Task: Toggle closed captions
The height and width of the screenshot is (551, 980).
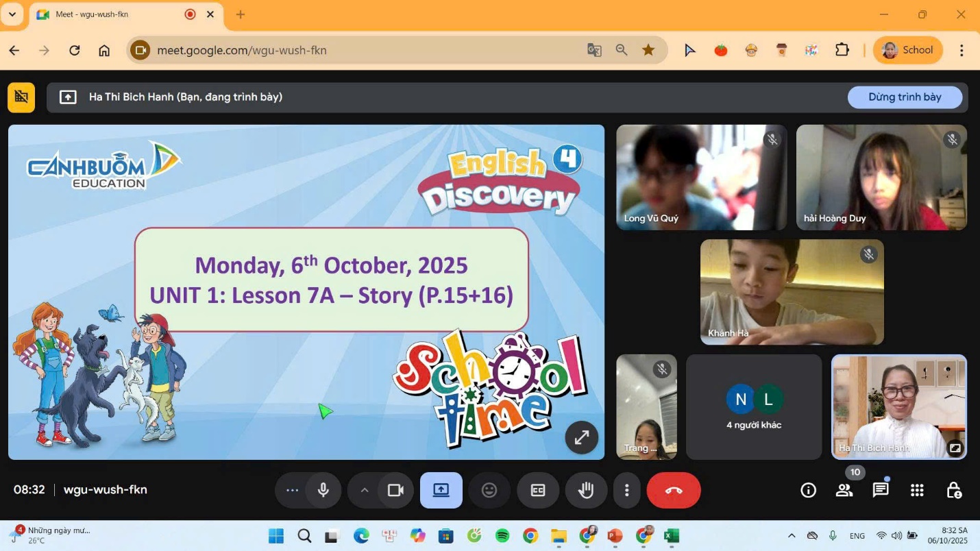Action: tap(538, 490)
